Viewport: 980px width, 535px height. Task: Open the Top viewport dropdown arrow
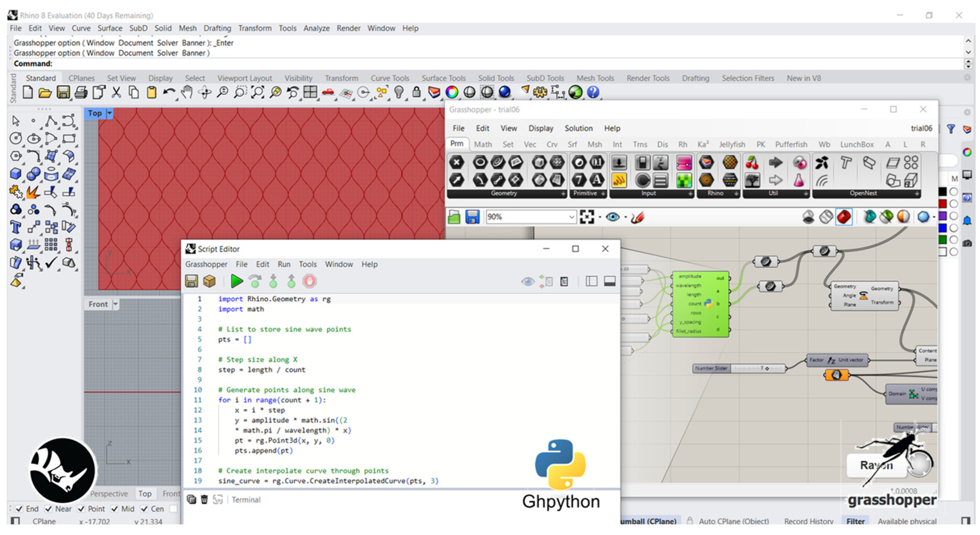click(x=110, y=113)
